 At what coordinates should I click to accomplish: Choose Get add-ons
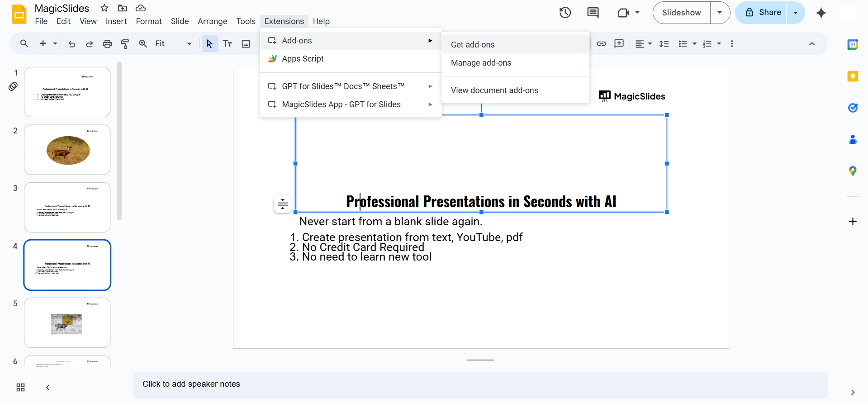(516, 44)
